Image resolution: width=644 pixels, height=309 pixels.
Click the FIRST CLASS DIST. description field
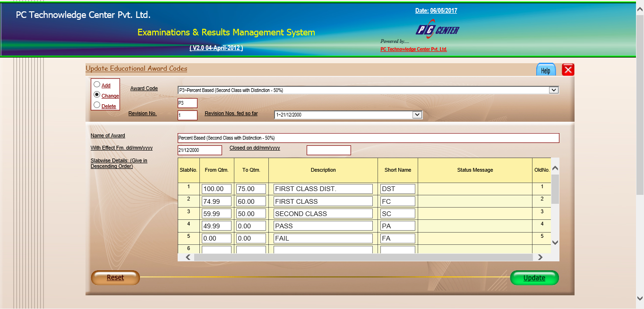click(323, 189)
